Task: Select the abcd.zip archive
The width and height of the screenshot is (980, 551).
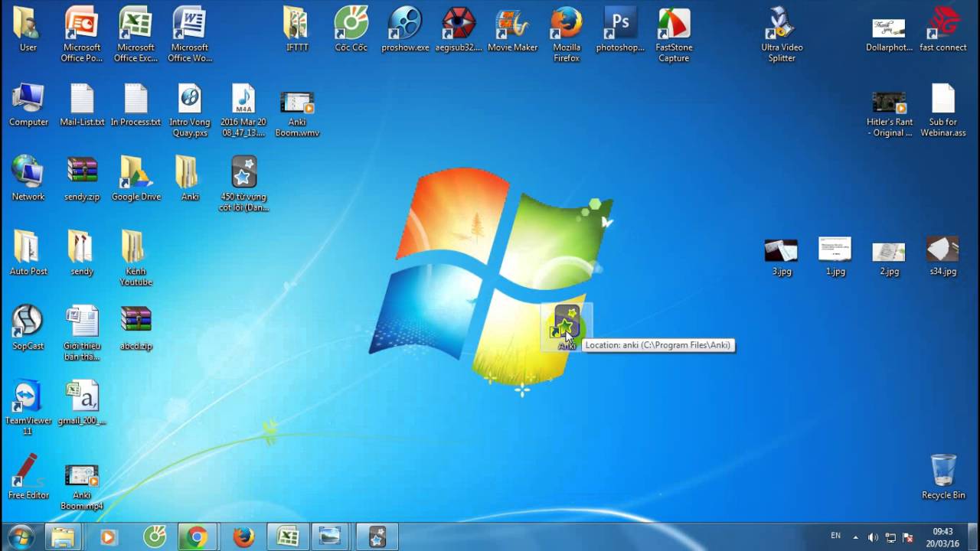Action: click(x=136, y=328)
